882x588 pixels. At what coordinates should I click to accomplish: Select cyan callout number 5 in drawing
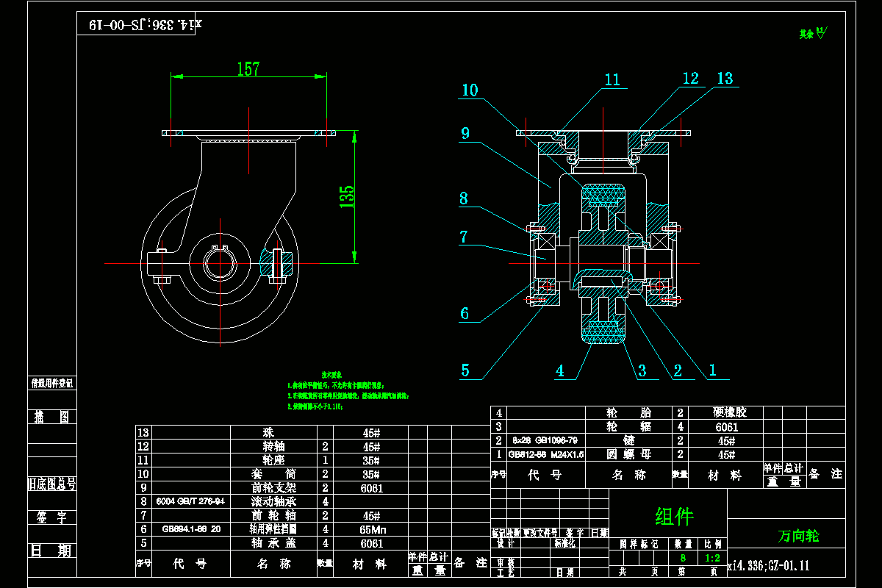click(465, 370)
